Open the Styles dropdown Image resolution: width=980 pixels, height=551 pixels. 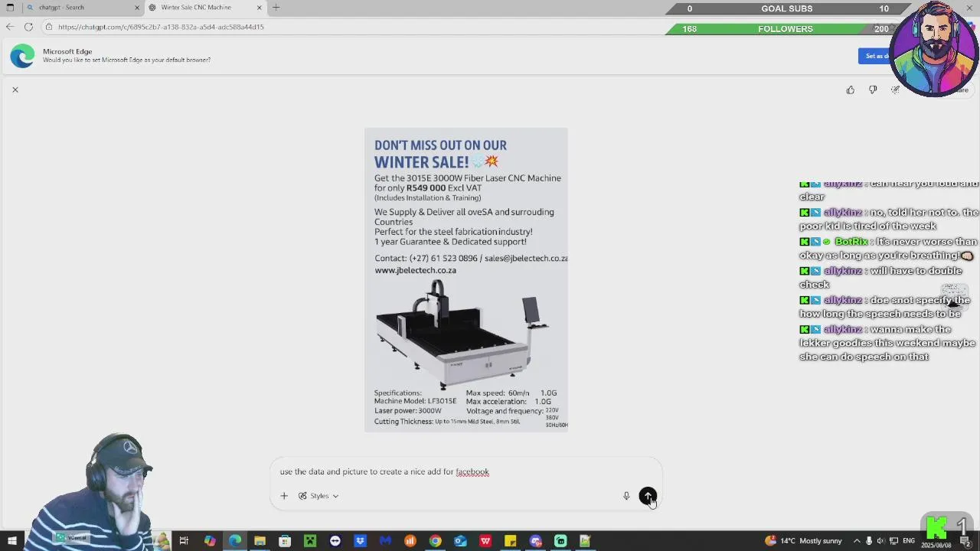pyautogui.click(x=318, y=496)
